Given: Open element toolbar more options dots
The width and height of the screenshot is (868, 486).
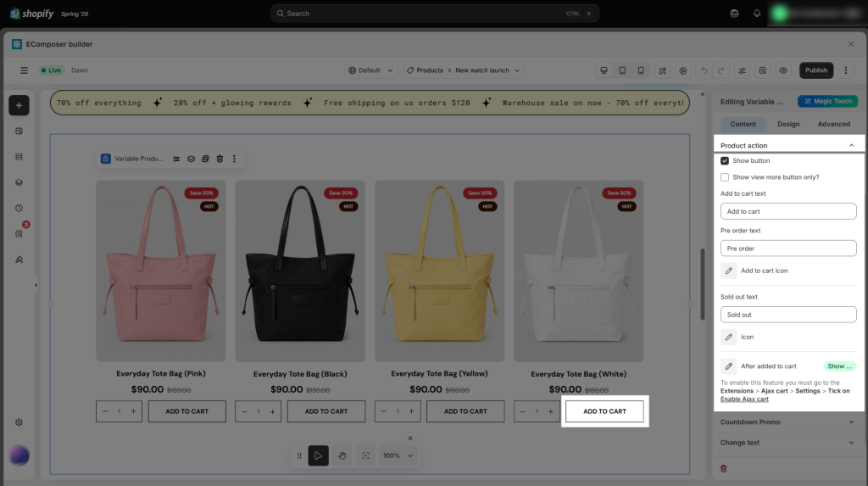Looking at the screenshot, I should point(234,159).
